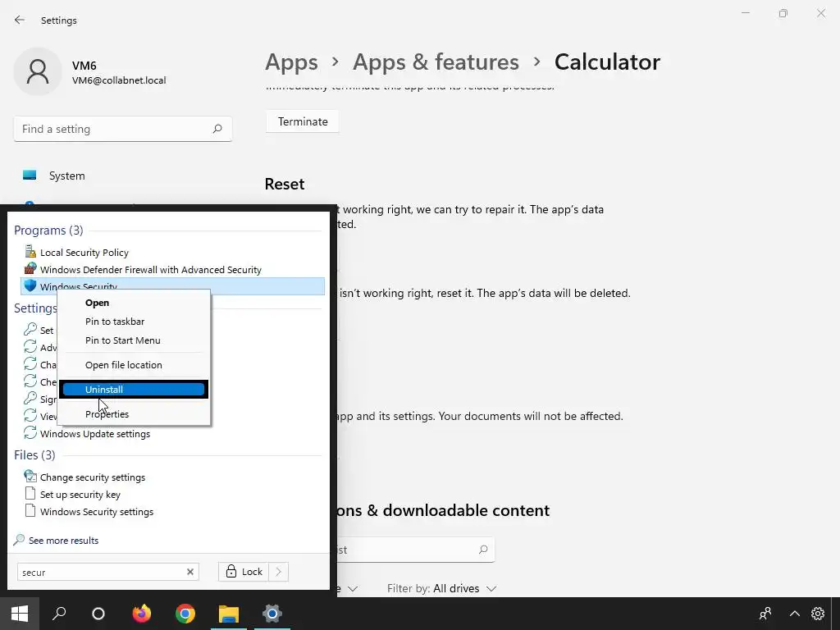Open Cortana circle icon on taskbar
The image size is (840, 630).
click(98, 614)
